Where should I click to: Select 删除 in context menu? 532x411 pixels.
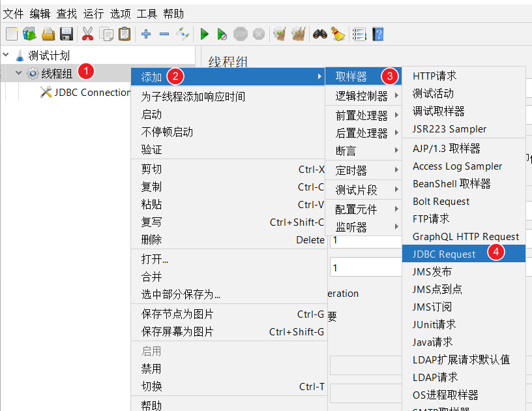tap(228, 239)
